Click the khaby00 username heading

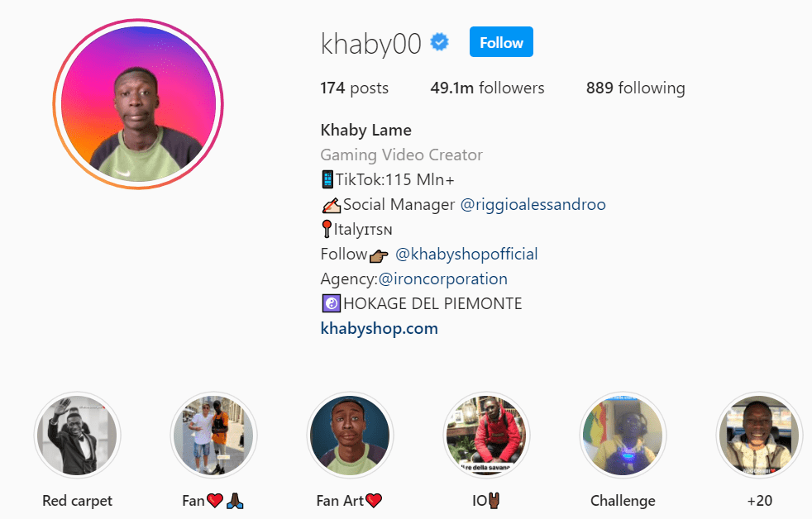tap(370, 44)
